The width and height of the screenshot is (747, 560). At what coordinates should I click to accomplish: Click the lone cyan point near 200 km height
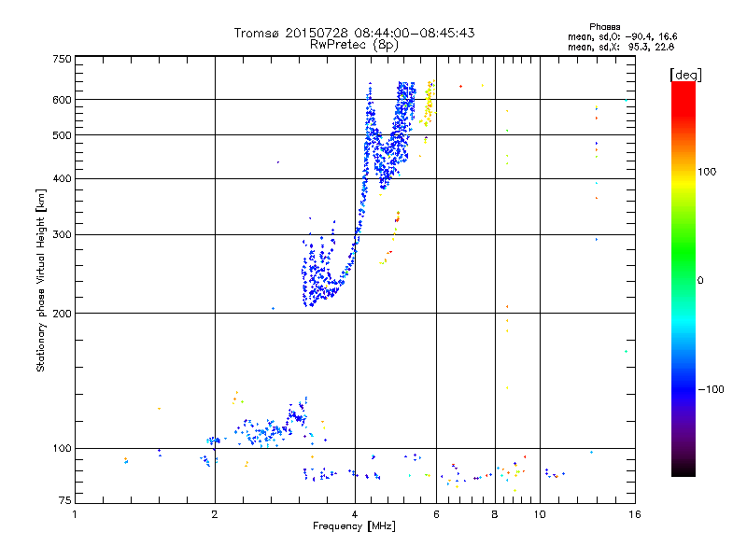coord(273,309)
